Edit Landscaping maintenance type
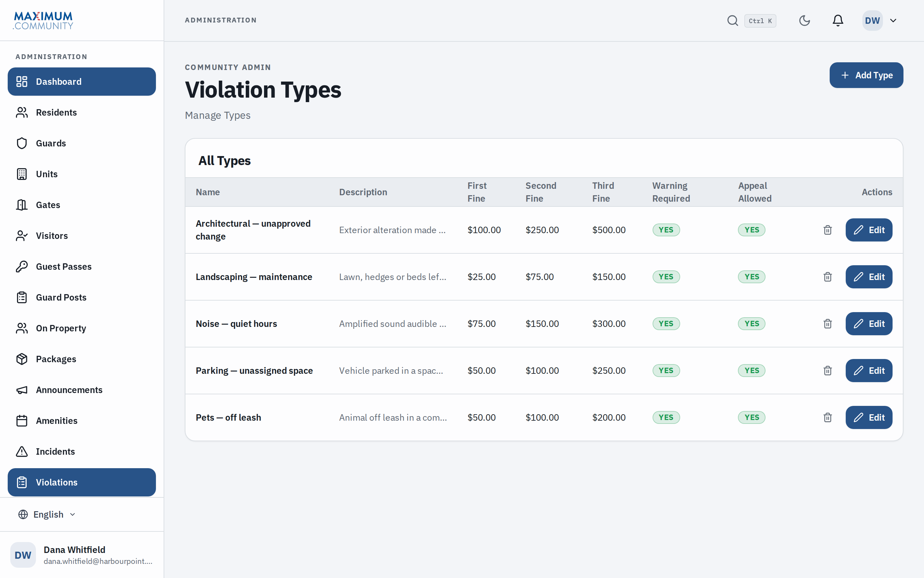The height and width of the screenshot is (578, 924). pyautogui.click(x=868, y=277)
